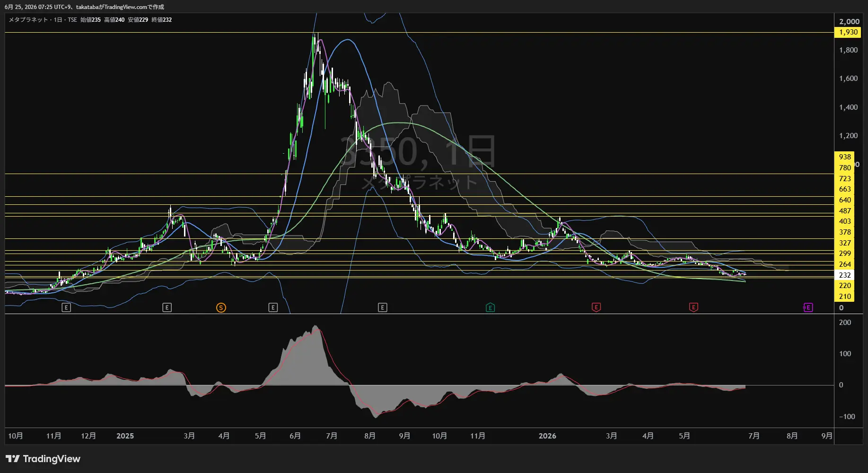Click the メタプラネット・1日・TSE symbol title

(43, 20)
